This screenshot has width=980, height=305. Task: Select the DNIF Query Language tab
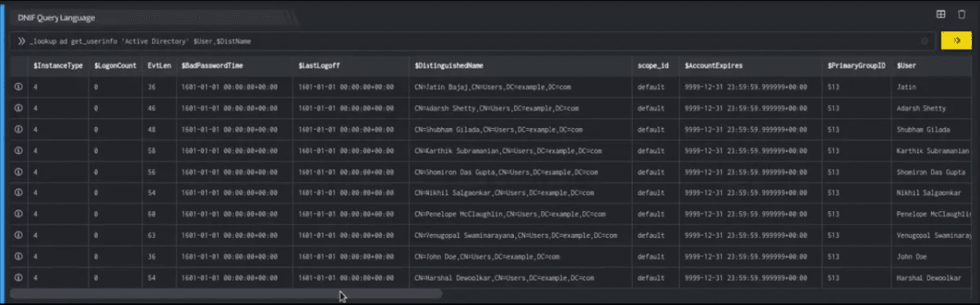[56, 16]
